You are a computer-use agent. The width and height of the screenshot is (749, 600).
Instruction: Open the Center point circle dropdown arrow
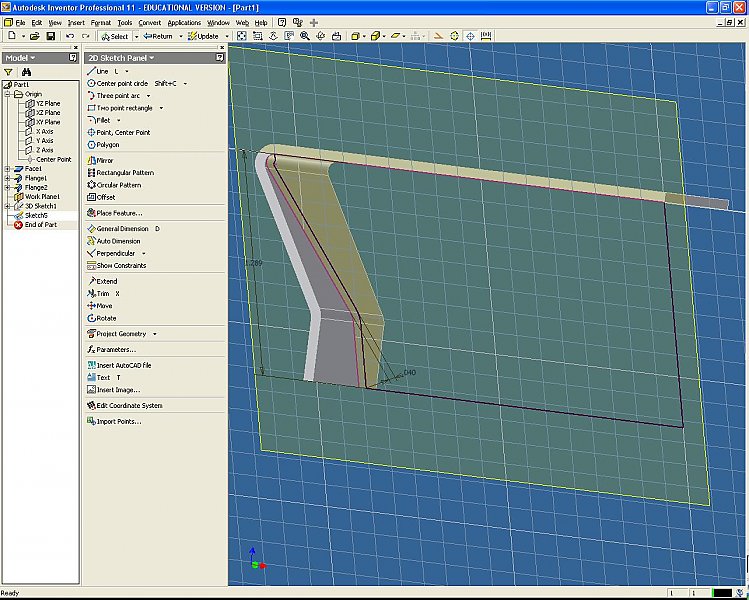185,84
